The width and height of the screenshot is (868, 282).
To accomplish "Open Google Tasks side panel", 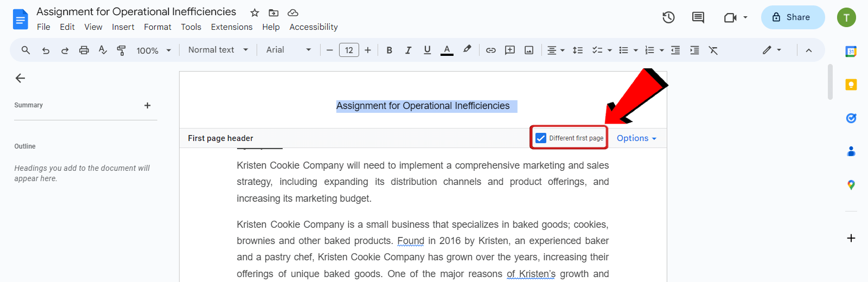I will tap(851, 118).
